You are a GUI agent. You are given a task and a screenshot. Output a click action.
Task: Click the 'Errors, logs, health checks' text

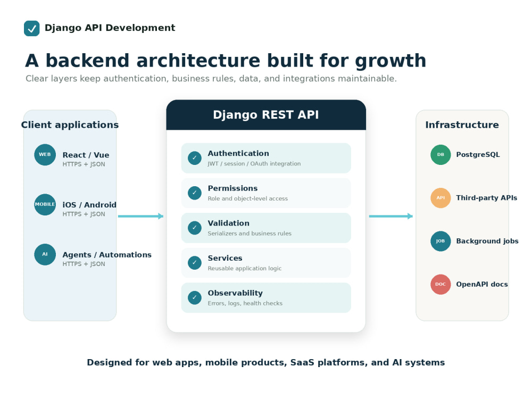pos(245,303)
